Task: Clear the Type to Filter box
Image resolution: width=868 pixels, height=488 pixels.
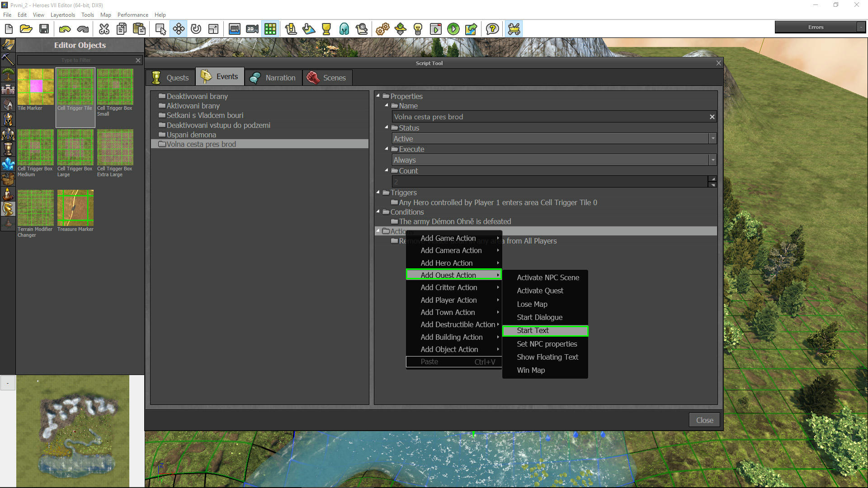Action: 138,60
